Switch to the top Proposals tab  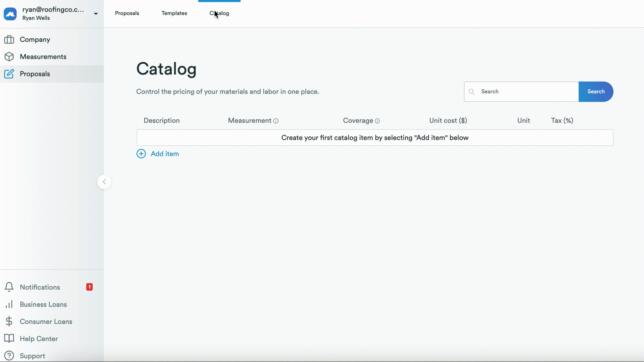[127, 13]
